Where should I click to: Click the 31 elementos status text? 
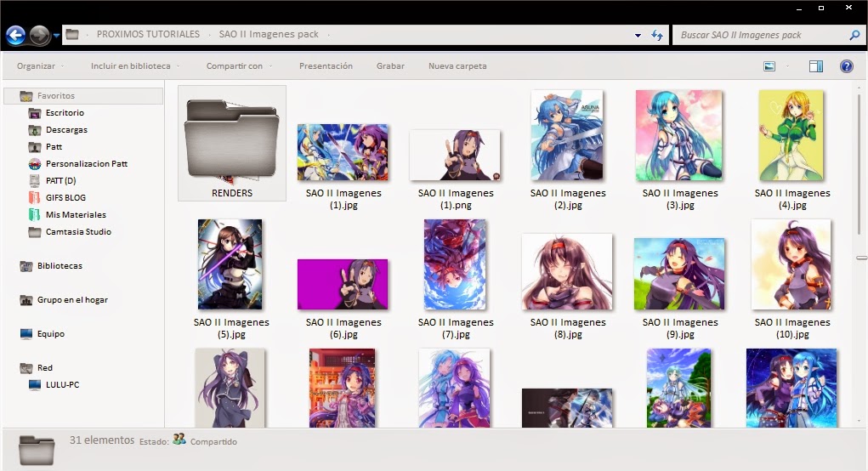(x=102, y=440)
